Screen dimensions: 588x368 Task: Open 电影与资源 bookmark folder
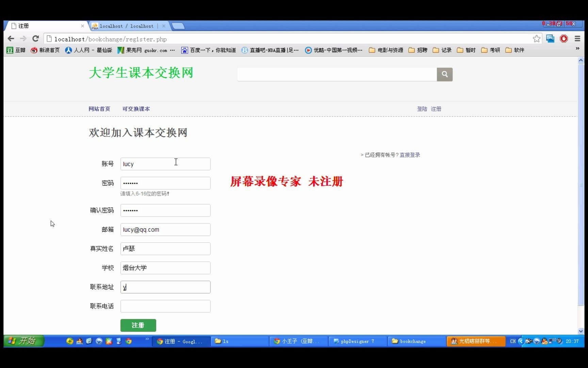click(x=386, y=50)
